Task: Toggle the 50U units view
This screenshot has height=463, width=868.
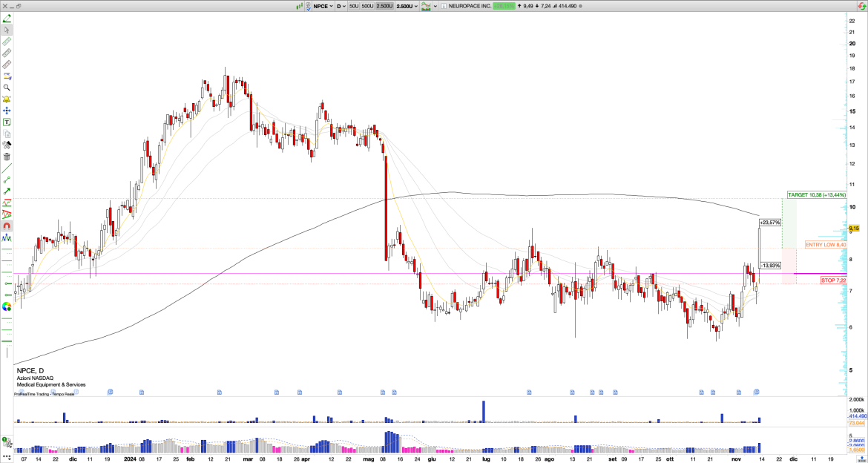Action: [x=354, y=6]
